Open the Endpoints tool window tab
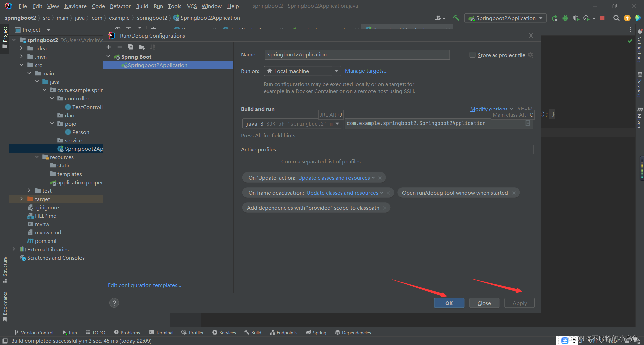Image resolution: width=644 pixels, height=345 pixels. coord(283,333)
